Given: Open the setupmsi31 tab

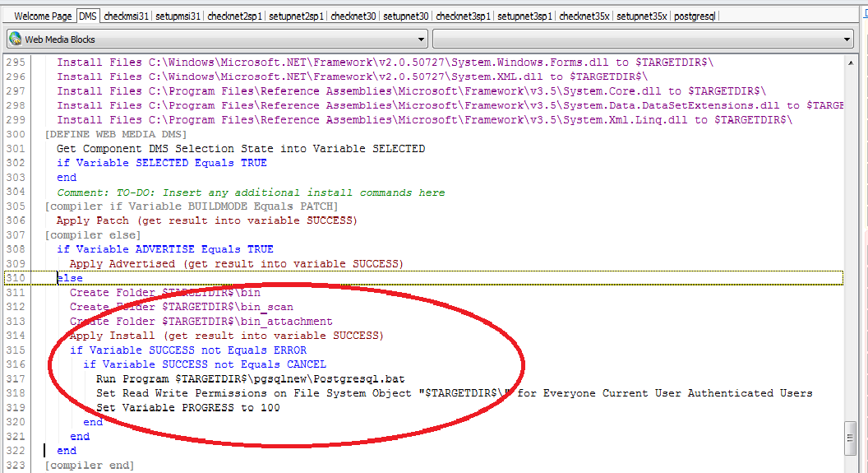Looking at the screenshot, I should click(x=178, y=16).
